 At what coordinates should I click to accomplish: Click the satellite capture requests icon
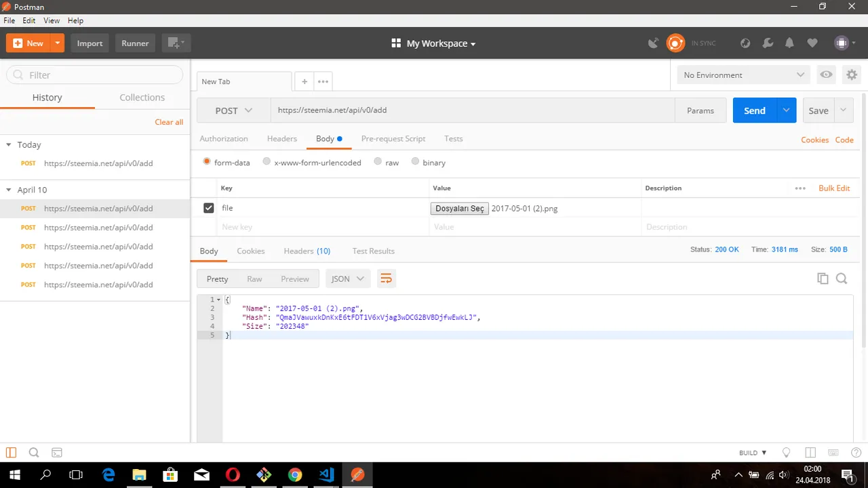[653, 43]
